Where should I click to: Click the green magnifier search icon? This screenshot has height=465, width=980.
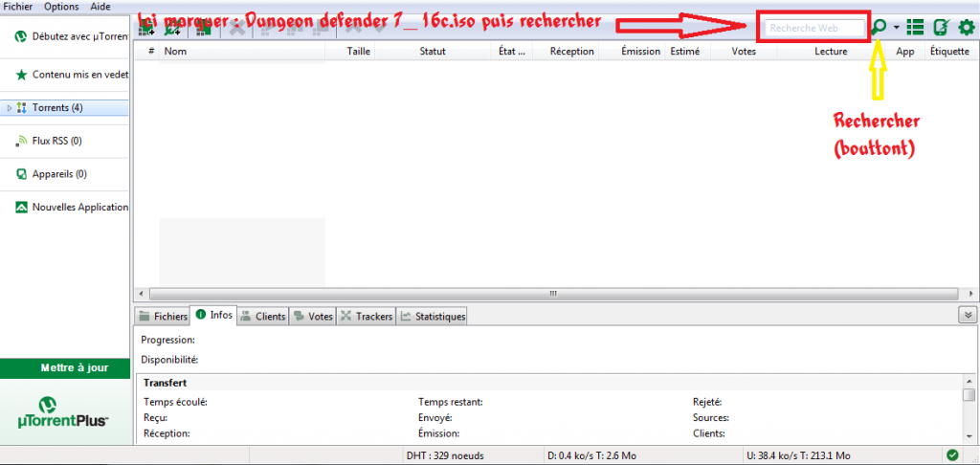click(x=880, y=27)
